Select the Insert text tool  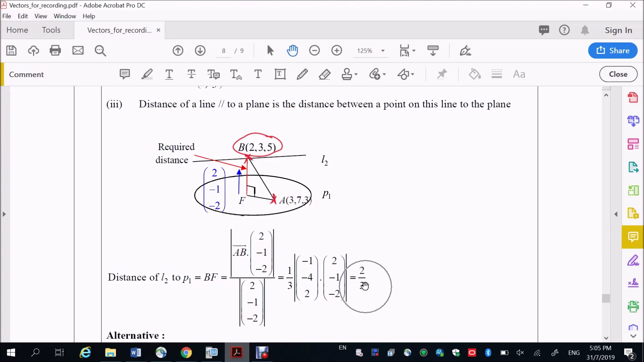pyautogui.click(x=236, y=74)
